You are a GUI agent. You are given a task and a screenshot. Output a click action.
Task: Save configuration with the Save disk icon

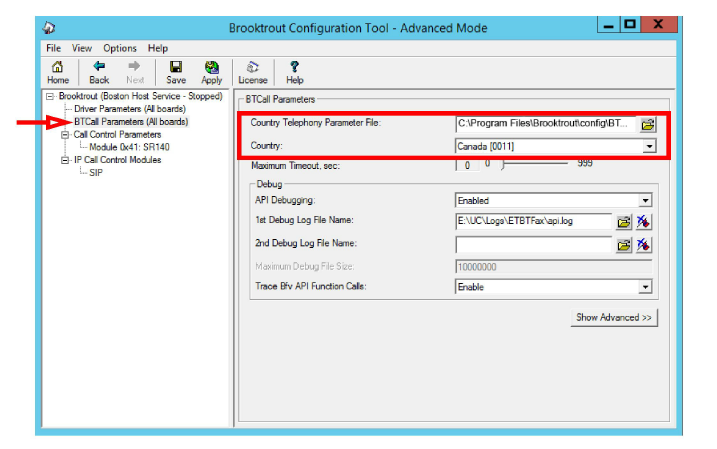coord(176,73)
